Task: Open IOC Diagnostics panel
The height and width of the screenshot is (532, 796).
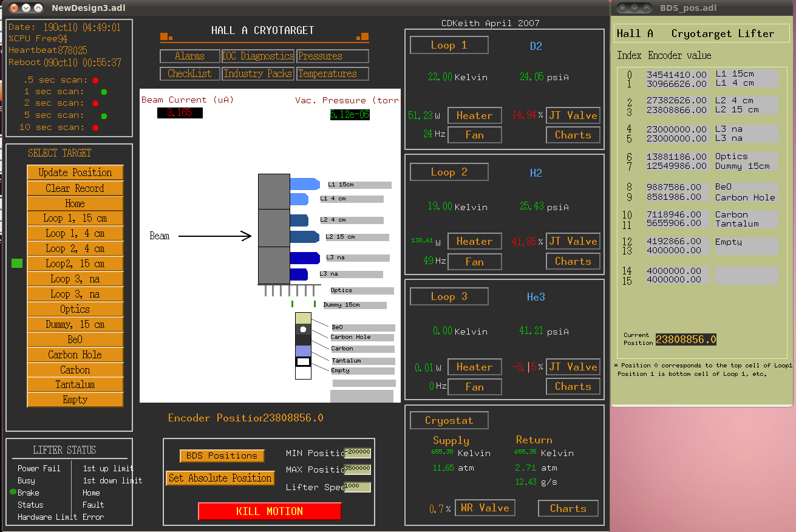Action: (258, 56)
